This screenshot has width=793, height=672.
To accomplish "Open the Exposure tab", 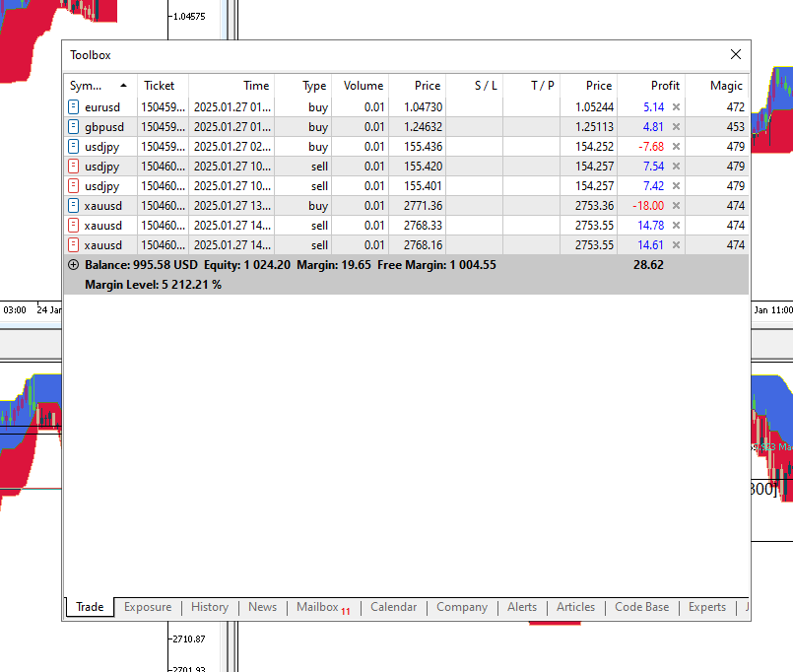I will pyautogui.click(x=148, y=607).
